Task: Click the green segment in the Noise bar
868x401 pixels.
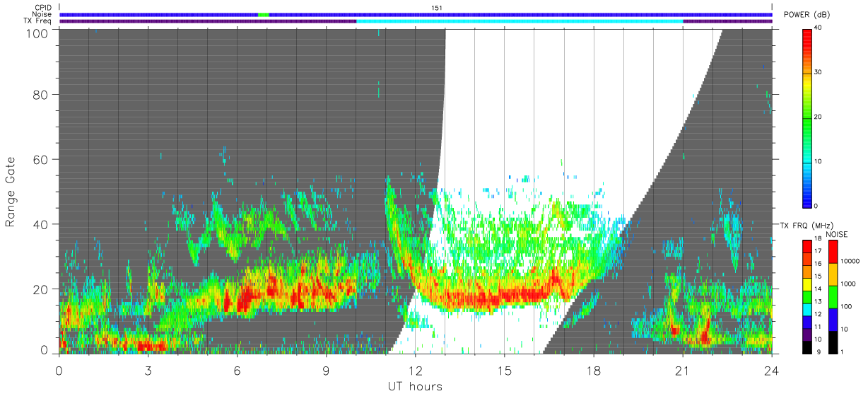Action: pos(264,14)
